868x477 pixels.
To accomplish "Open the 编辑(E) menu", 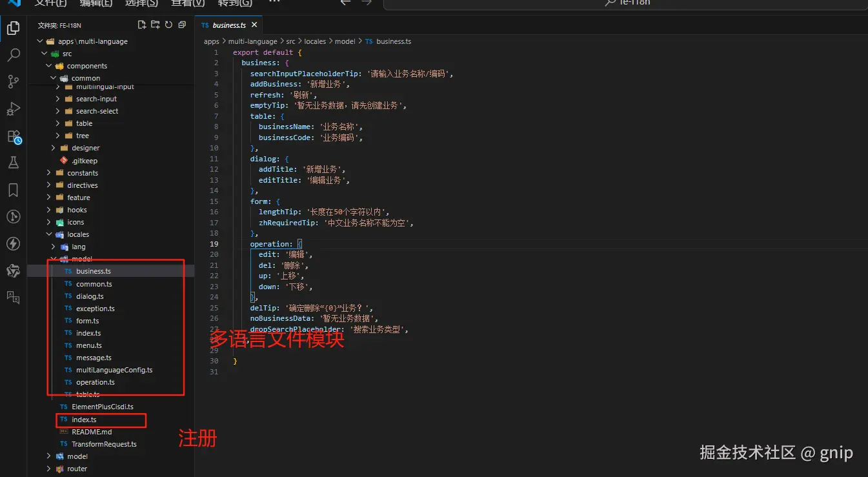I will click(96, 3).
